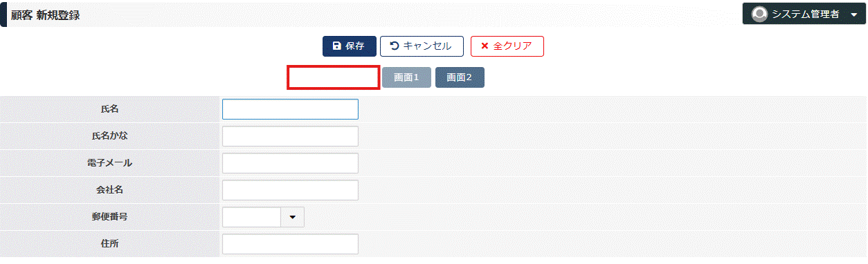
Task: Click the 電子メール field label
Action: tap(111, 163)
